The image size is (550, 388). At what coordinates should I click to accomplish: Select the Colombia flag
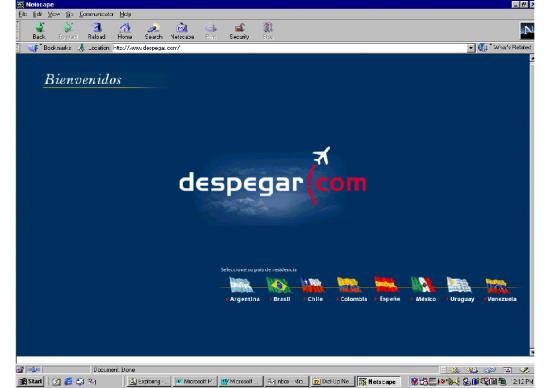click(349, 285)
